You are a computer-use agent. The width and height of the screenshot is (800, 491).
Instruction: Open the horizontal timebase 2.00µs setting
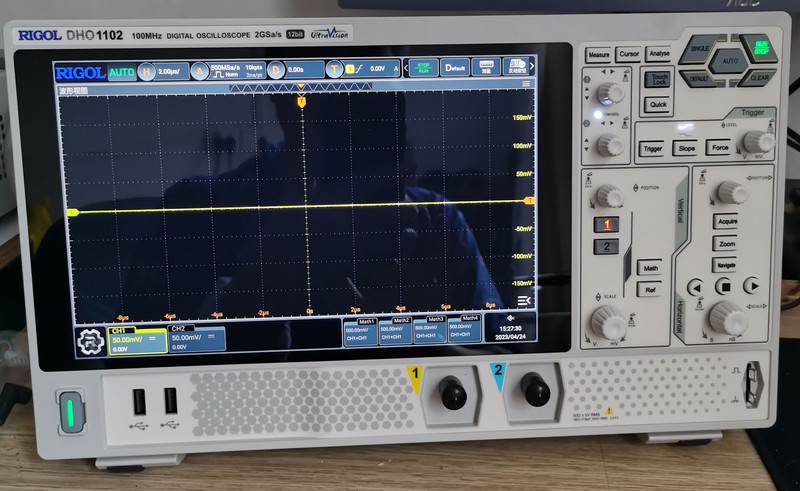click(x=166, y=71)
